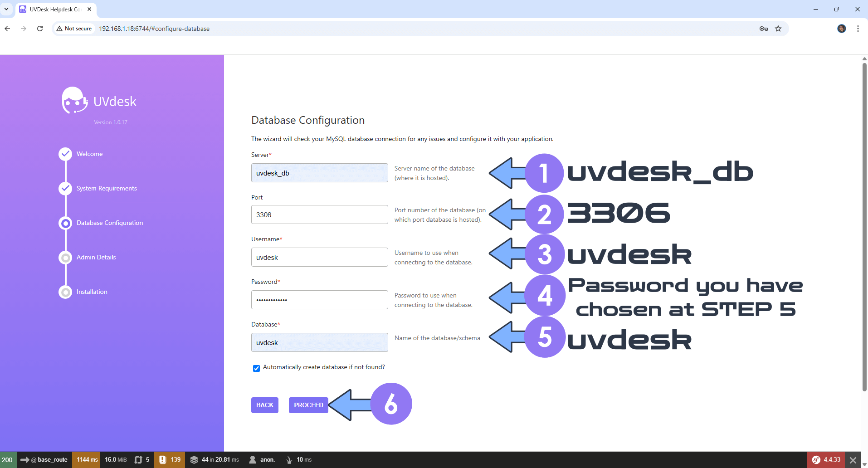The width and height of the screenshot is (868, 468).
Task: Toggle Automatically create database checkbox
Action: coord(256,368)
